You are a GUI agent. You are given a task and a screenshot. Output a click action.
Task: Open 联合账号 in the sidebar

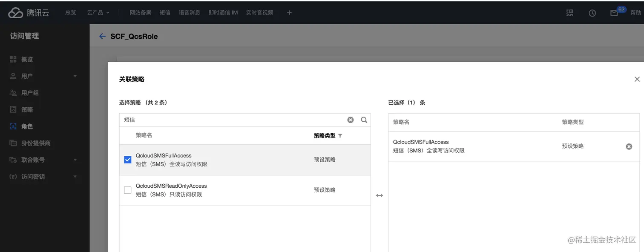[x=33, y=160]
